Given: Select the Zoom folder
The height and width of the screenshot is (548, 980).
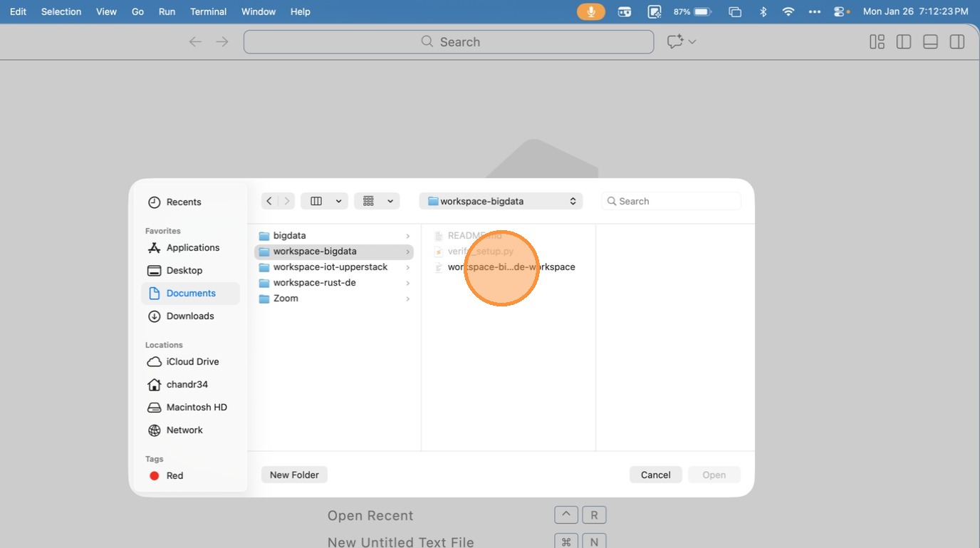Looking at the screenshot, I should [x=334, y=299].
